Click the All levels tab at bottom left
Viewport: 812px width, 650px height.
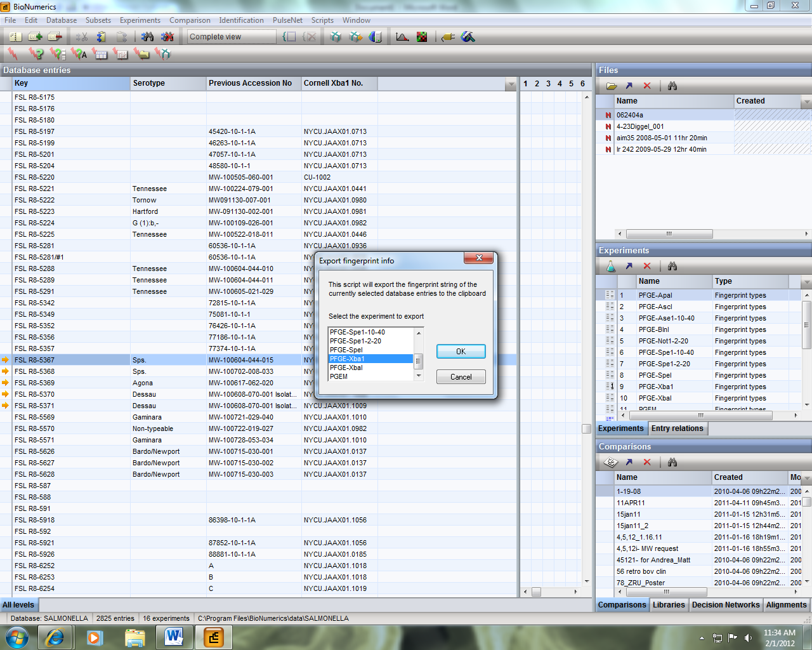(18, 605)
